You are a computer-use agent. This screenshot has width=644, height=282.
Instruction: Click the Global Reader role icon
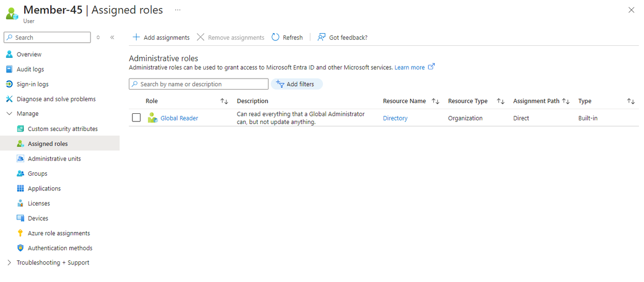[152, 118]
